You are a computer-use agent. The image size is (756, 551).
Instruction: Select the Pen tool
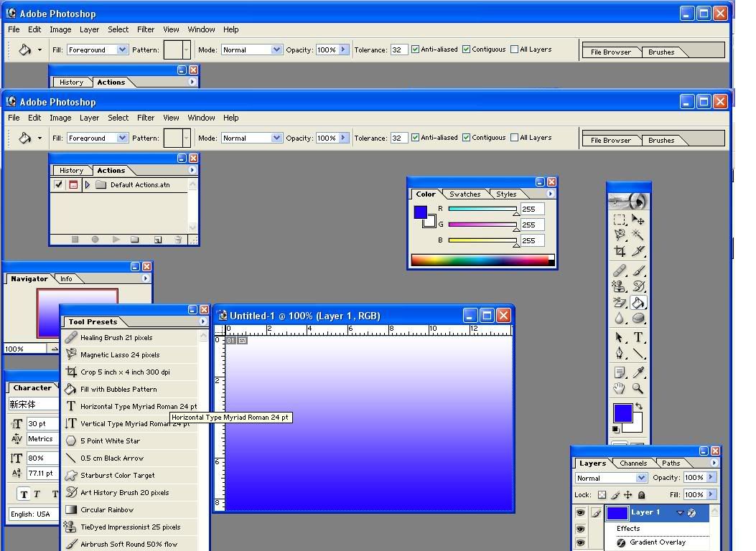620,354
